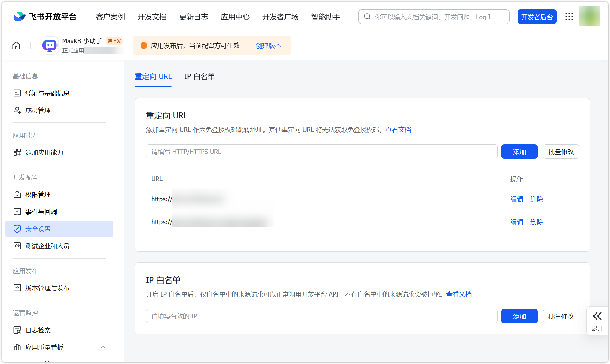
Task: Open the app grid icon top right
Action: pos(569,17)
